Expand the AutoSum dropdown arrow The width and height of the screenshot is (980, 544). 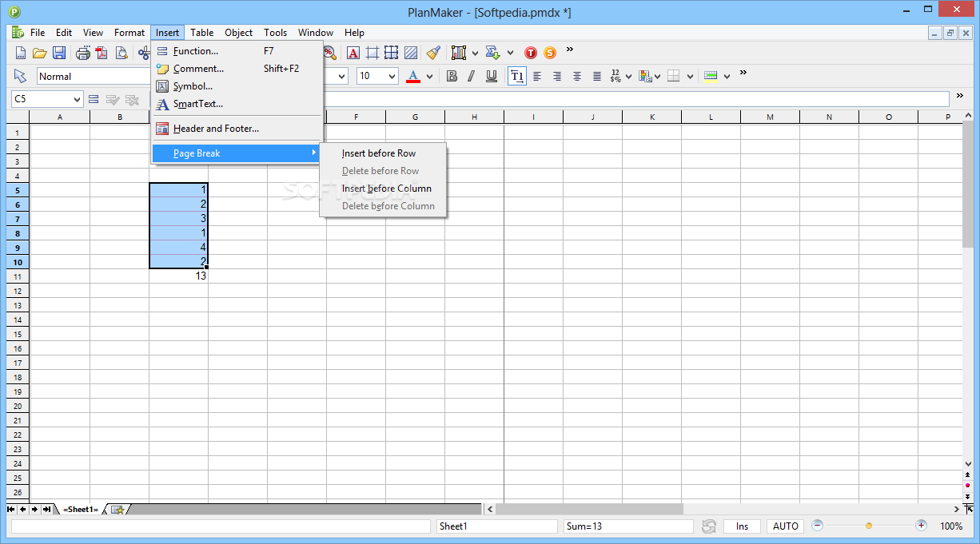(510, 54)
